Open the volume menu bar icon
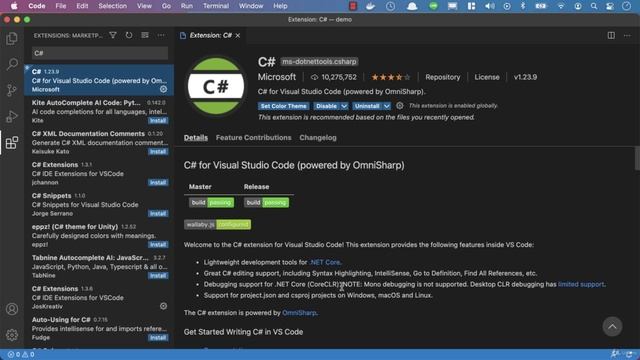 pyautogui.click(x=490, y=6)
